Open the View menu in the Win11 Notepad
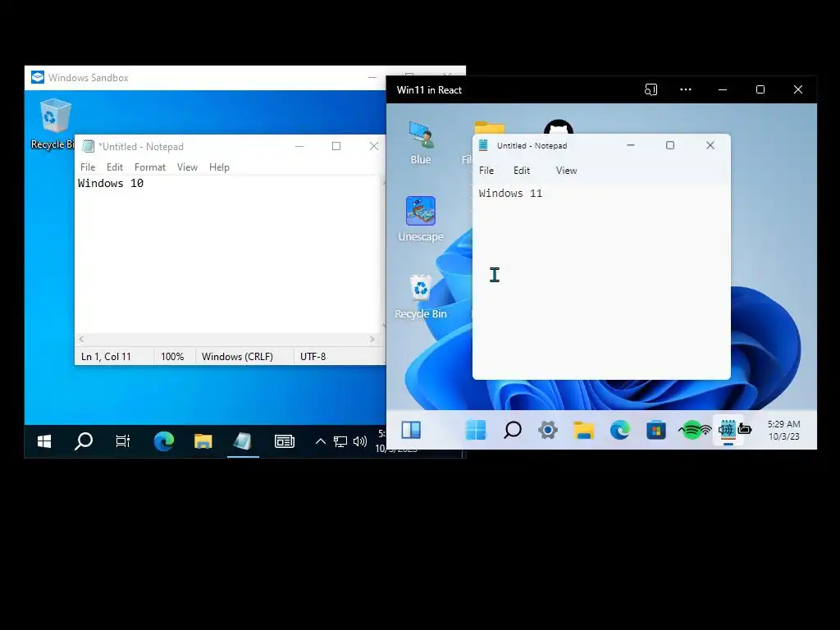Viewport: 840px width, 630px height. coord(566,171)
